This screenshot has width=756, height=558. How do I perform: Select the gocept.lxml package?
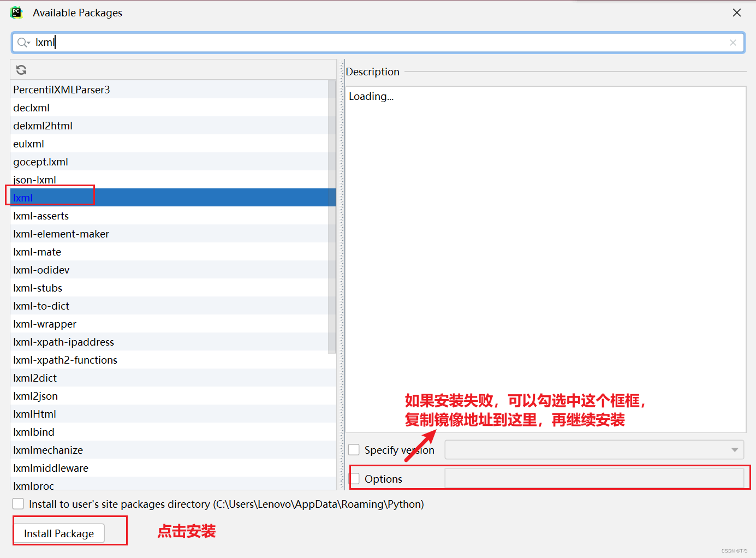(x=169, y=162)
